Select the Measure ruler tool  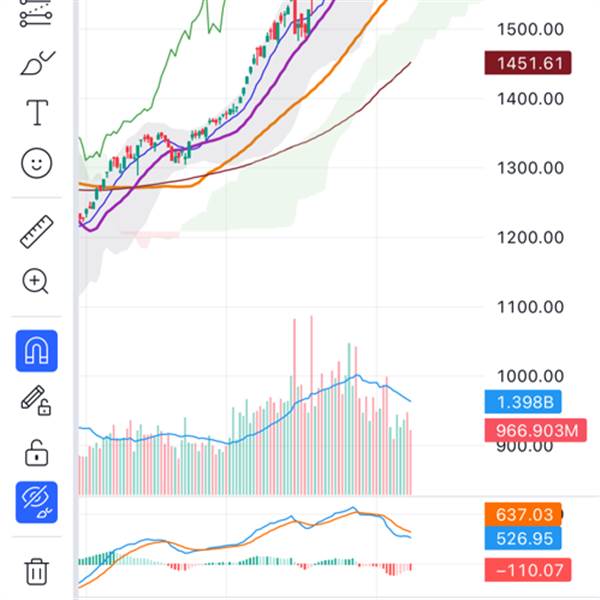pos(36,232)
